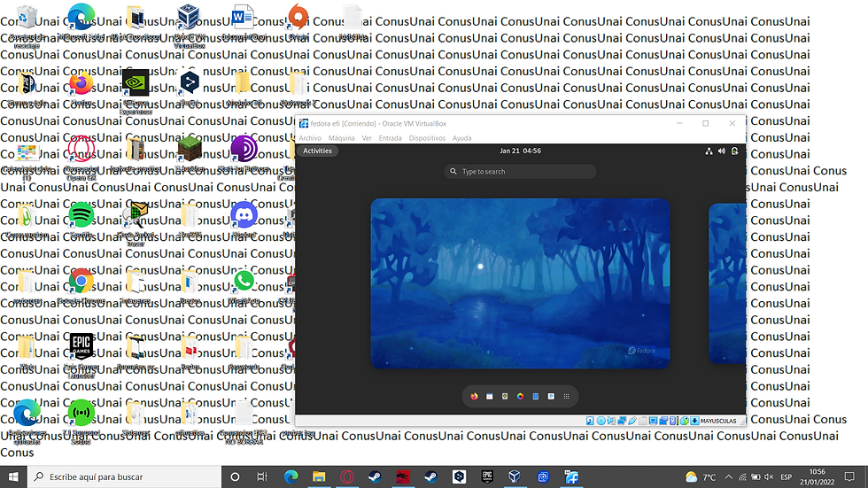Open Rhythmbox speaker icon in GNOME dash
The image size is (868, 488).
click(x=505, y=396)
